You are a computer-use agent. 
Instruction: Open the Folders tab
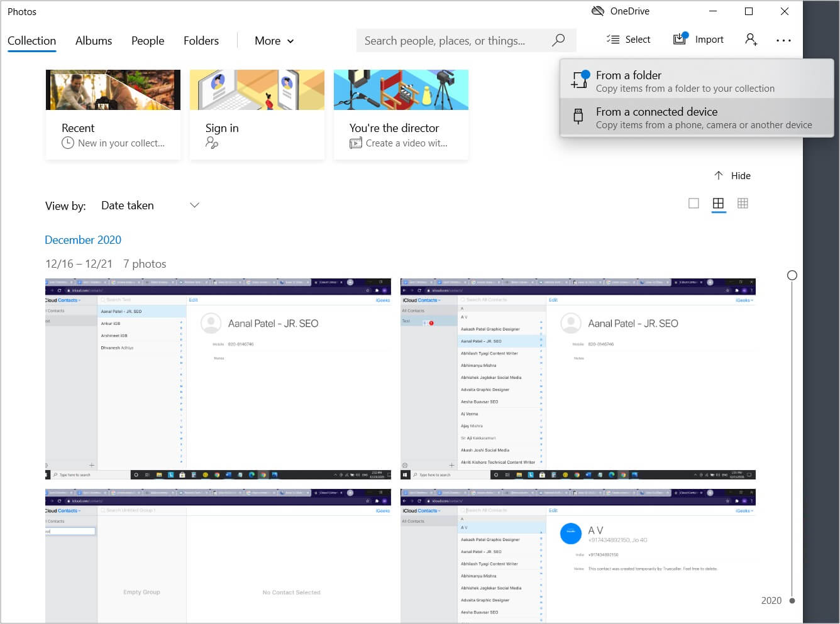(201, 41)
